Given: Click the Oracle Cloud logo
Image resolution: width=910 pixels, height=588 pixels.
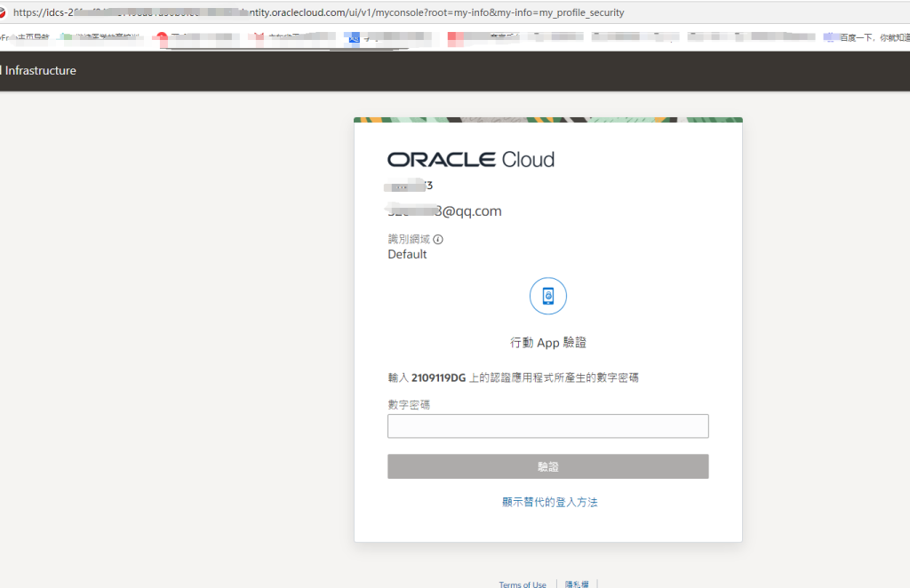Looking at the screenshot, I should 471,160.
